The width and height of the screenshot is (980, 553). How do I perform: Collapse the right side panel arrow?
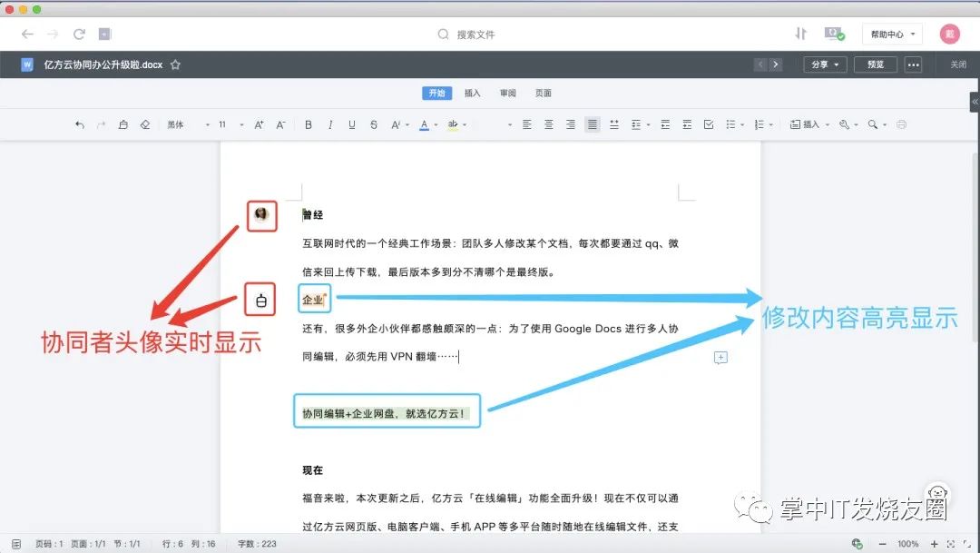975,102
